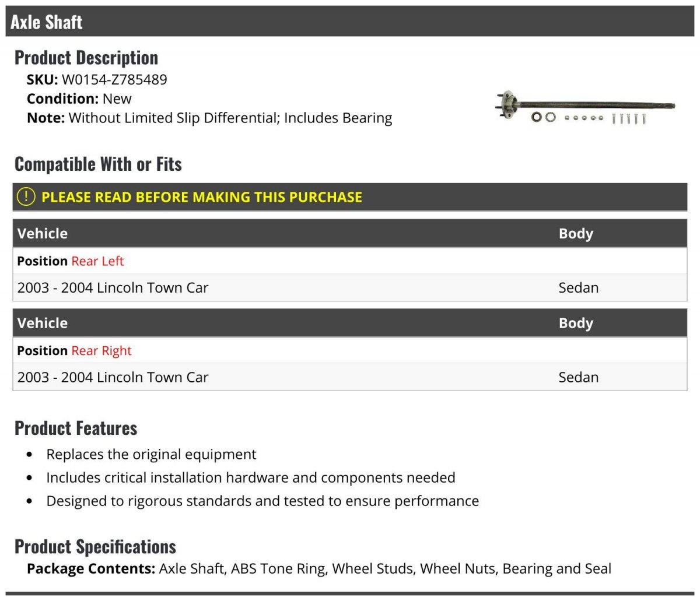Click the first Vehicle column header
Image resolution: width=700 pixels, height=601 pixels.
(x=43, y=233)
